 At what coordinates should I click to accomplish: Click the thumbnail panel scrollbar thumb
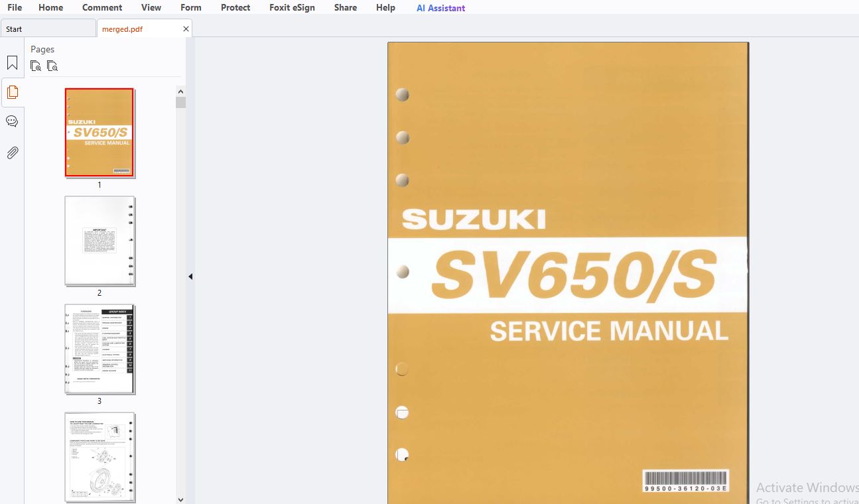coord(180,102)
